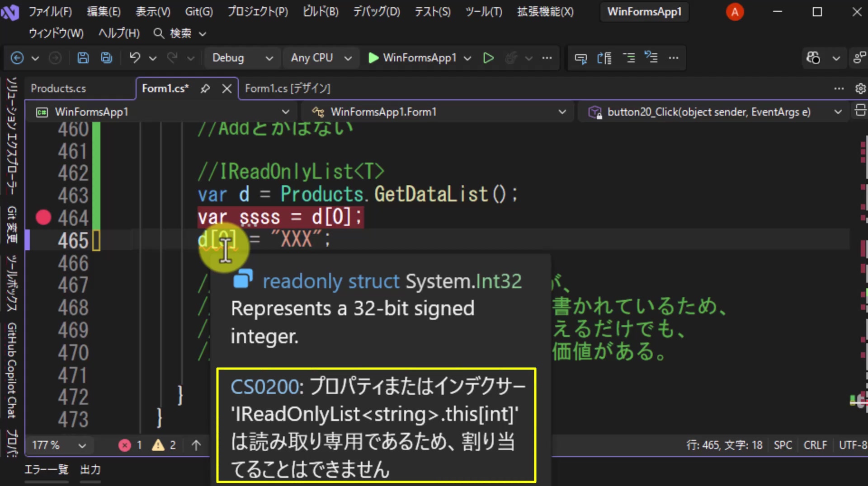Open the 出力 panel tab
The width and height of the screenshot is (868, 486).
(90, 470)
